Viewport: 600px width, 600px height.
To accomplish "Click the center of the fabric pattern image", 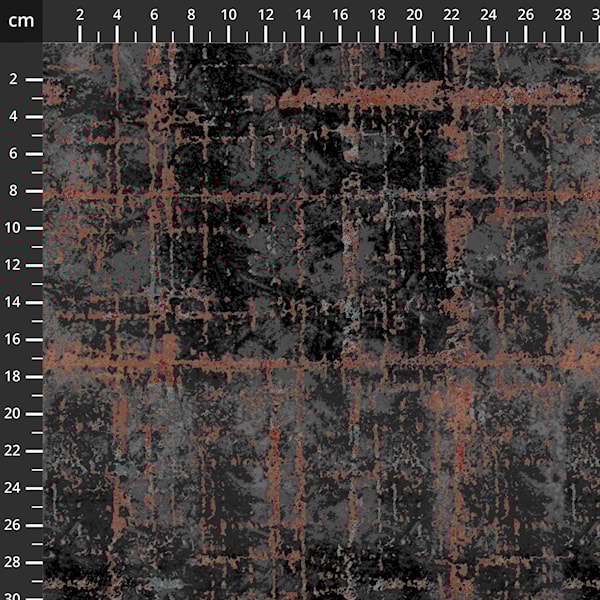I will point(321,321).
